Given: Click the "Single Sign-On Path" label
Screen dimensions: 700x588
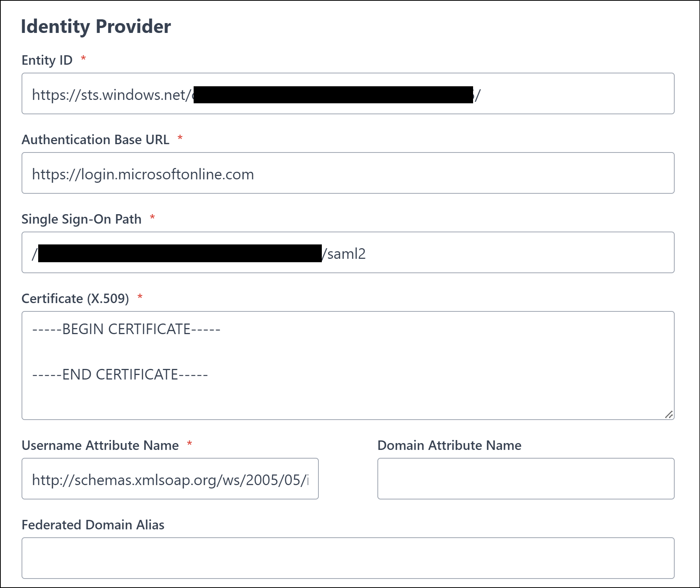Looking at the screenshot, I should tap(81, 219).
